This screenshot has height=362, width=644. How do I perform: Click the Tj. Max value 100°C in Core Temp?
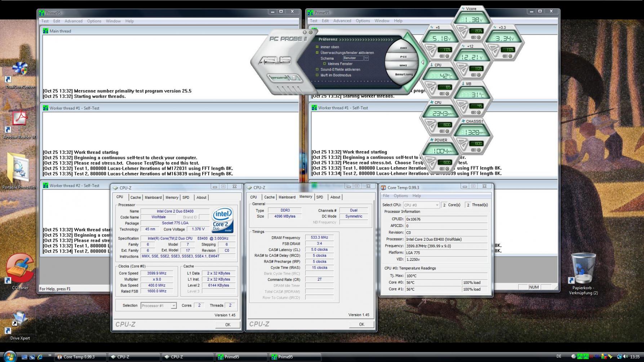pos(447,276)
